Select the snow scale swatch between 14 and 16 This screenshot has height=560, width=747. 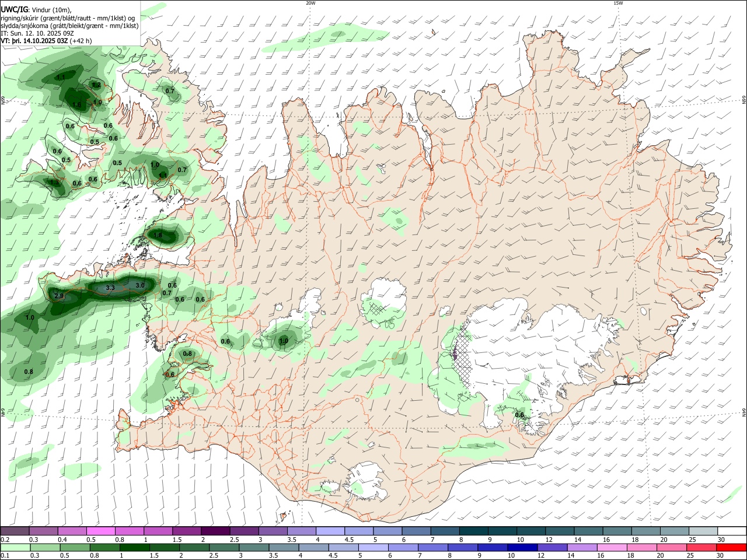588,531
